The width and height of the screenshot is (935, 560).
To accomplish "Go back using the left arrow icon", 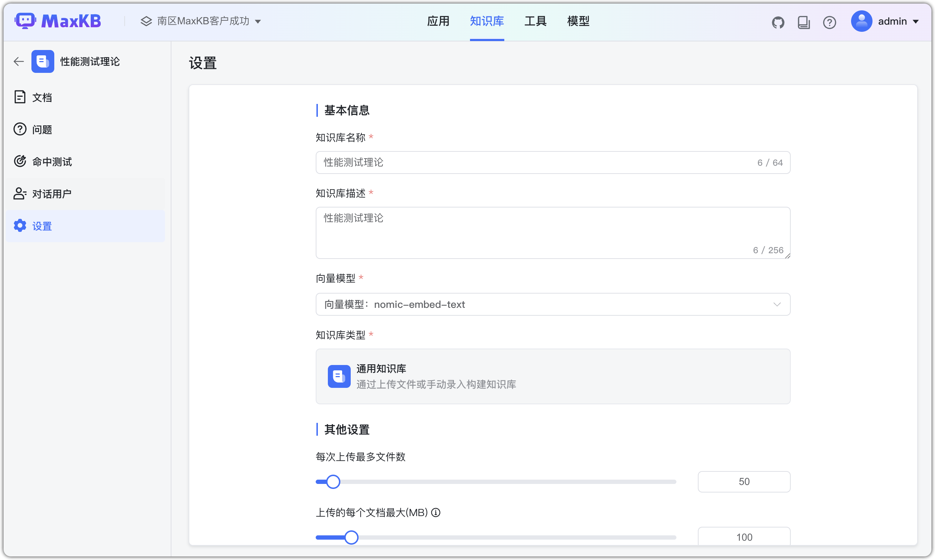I will (19, 61).
